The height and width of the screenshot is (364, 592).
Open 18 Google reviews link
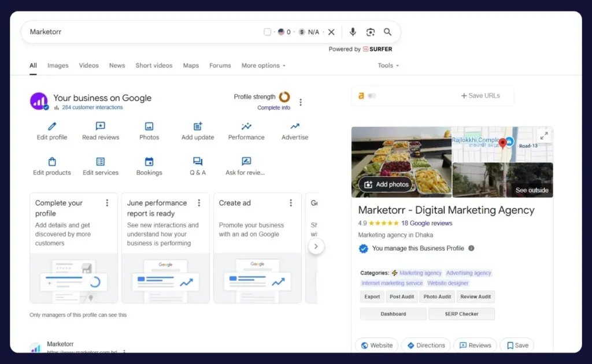click(x=427, y=223)
